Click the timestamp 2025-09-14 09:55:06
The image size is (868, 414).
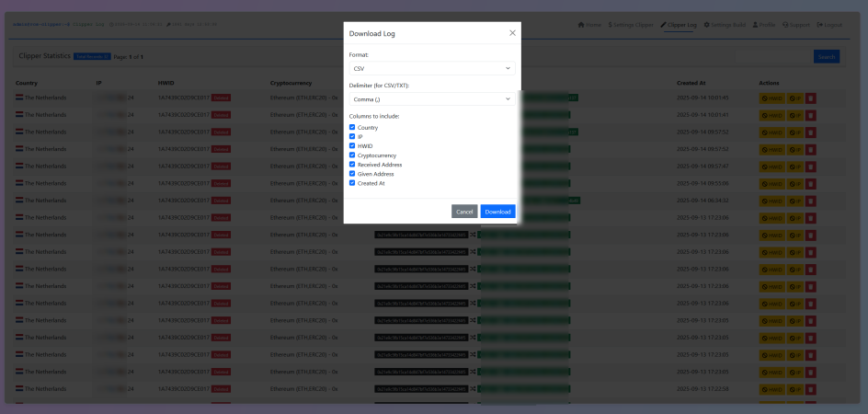[x=702, y=183]
